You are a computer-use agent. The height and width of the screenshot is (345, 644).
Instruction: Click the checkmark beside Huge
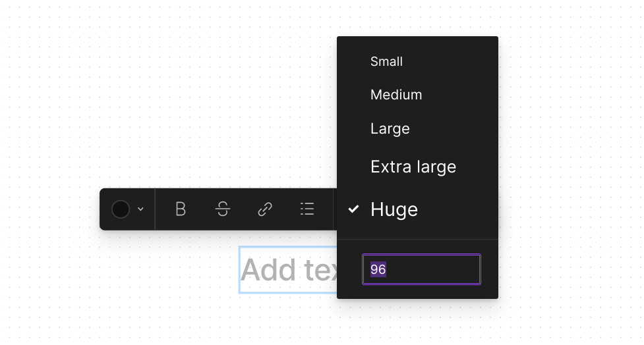pyautogui.click(x=353, y=209)
